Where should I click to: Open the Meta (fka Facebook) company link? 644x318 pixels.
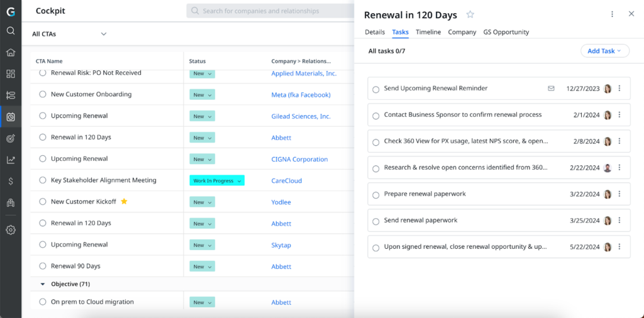pyautogui.click(x=301, y=95)
